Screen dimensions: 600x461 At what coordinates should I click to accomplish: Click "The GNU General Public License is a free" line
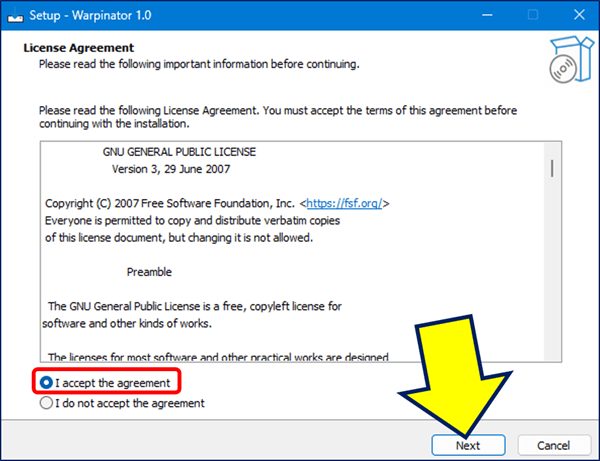(x=195, y=306)
